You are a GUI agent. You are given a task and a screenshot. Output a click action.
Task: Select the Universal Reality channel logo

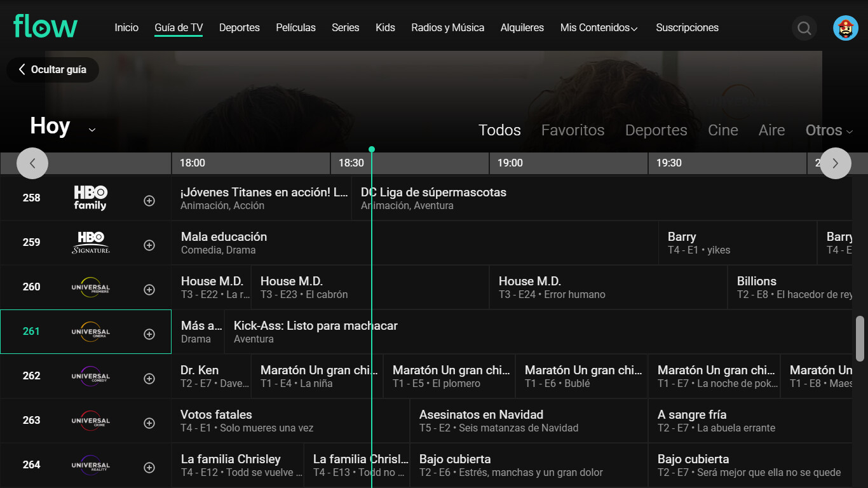click(x=90, y=465)
